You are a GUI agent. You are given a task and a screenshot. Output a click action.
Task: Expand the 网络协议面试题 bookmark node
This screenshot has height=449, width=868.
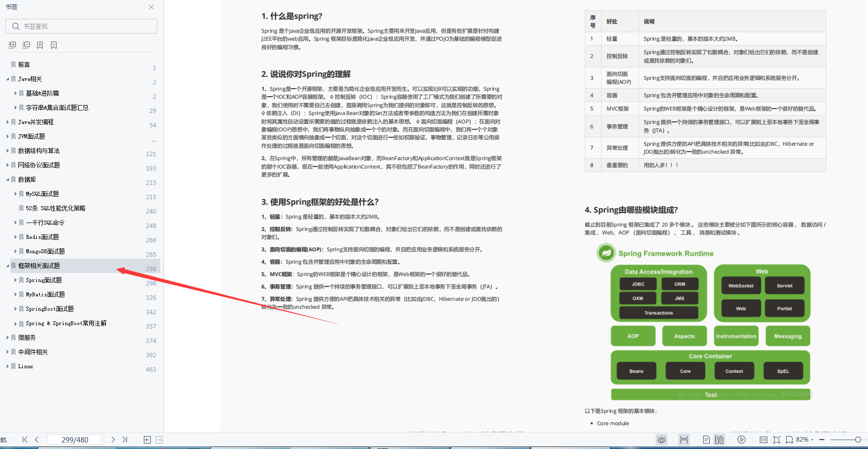point(7,165)
